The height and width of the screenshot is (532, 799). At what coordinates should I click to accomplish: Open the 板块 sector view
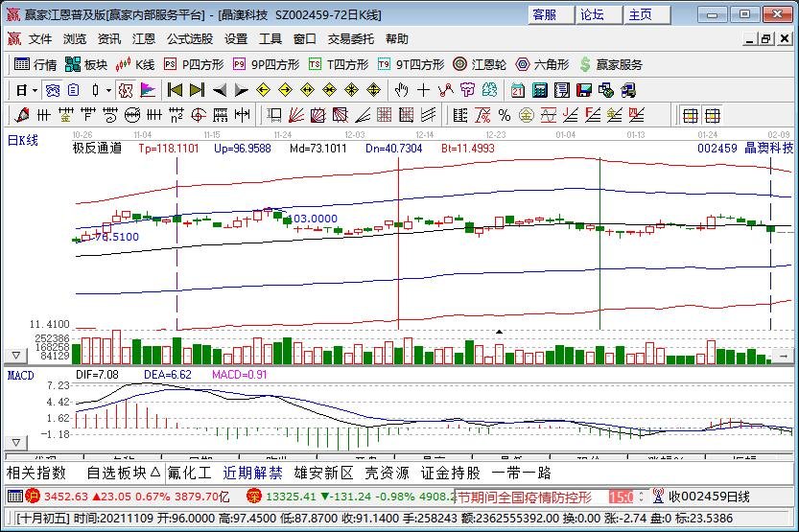(86, 64)
